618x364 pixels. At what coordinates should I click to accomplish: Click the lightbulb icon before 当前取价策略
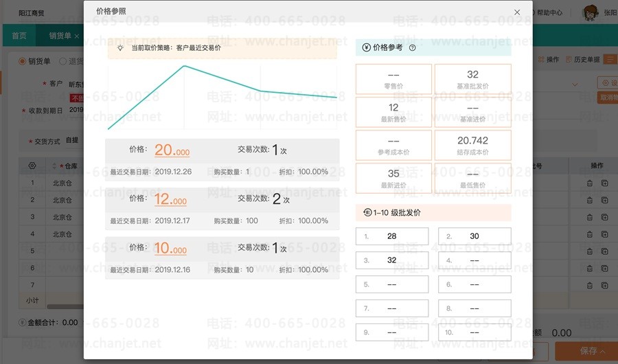coord(120,48)
